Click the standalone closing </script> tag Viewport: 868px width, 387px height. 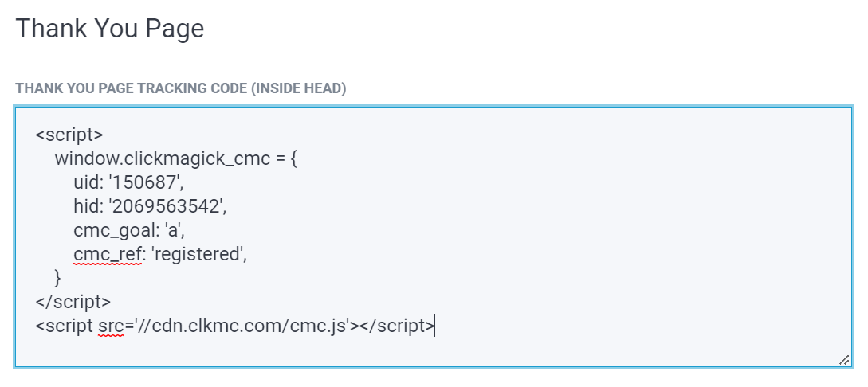coord(73,302)
